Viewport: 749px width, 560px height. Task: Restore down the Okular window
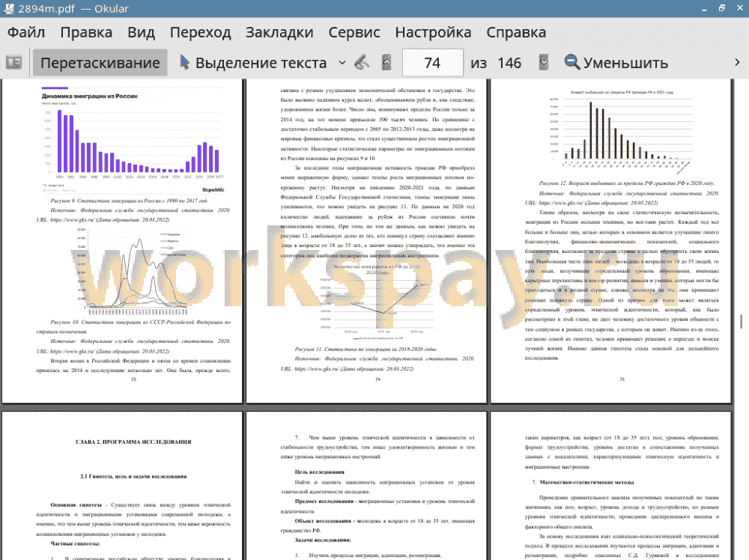[722, 8]
